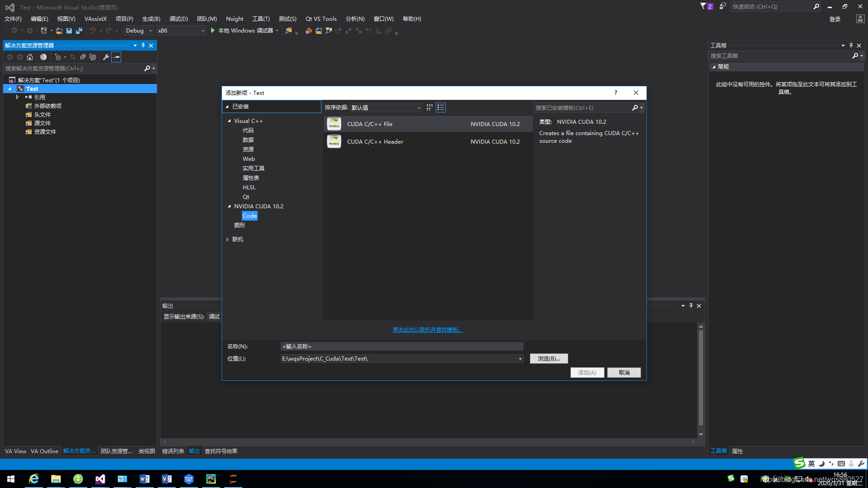868x488 pixels.
Task: Select the Code subcategory under CUDA
Action: 250,216
